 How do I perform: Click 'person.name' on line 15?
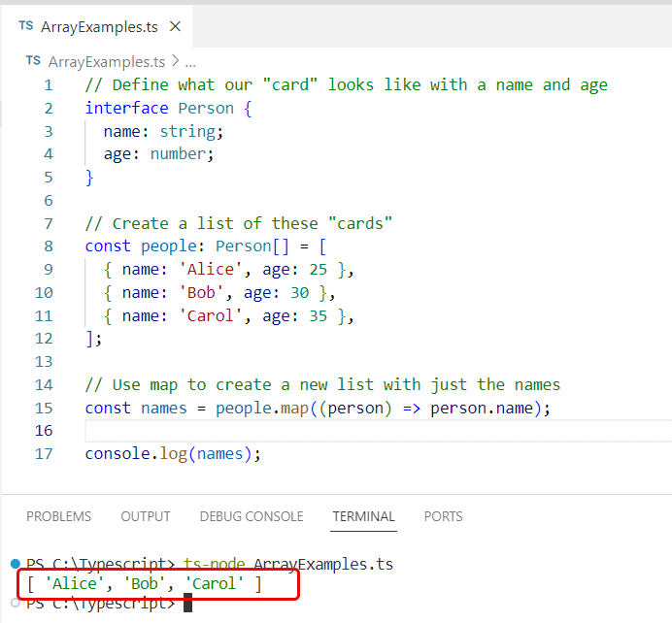[482, 409]
